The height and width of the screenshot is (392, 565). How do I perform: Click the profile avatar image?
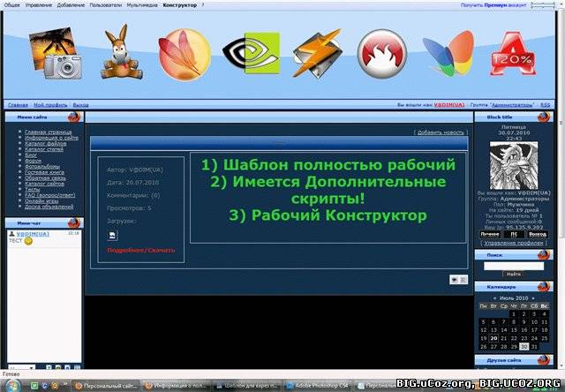pos(514,165)
